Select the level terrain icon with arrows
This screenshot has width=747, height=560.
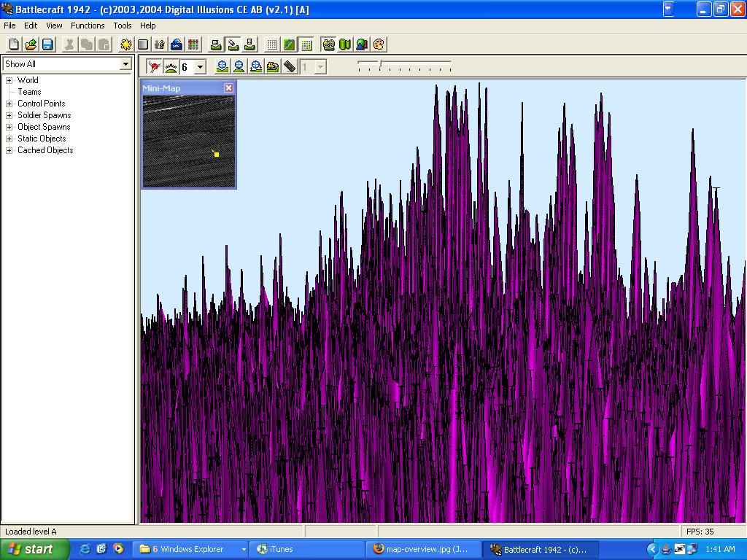(256, 66)
